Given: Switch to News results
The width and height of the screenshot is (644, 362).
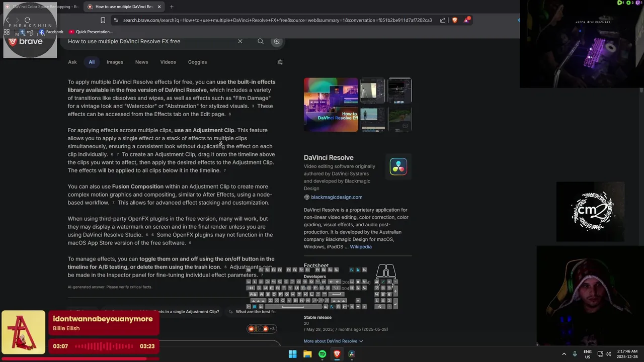Looking at the screenshot, I should pyautogui.click(x=141, y=62).
